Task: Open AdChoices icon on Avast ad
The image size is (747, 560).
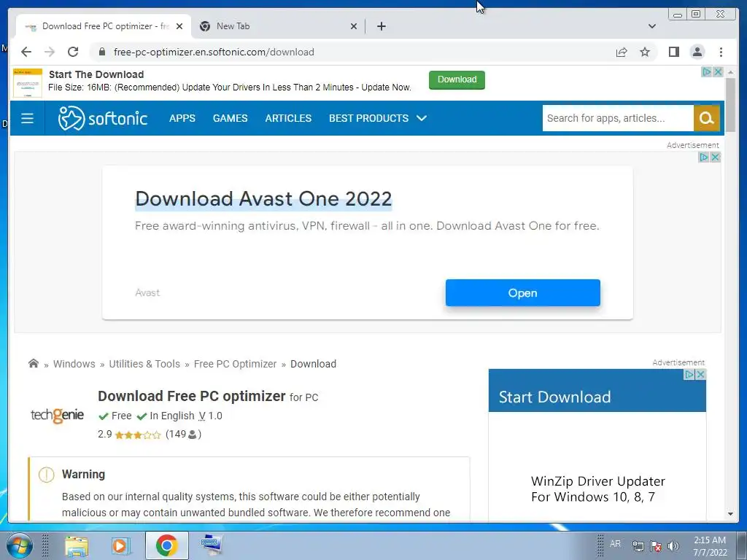Action: pos(704,157)
